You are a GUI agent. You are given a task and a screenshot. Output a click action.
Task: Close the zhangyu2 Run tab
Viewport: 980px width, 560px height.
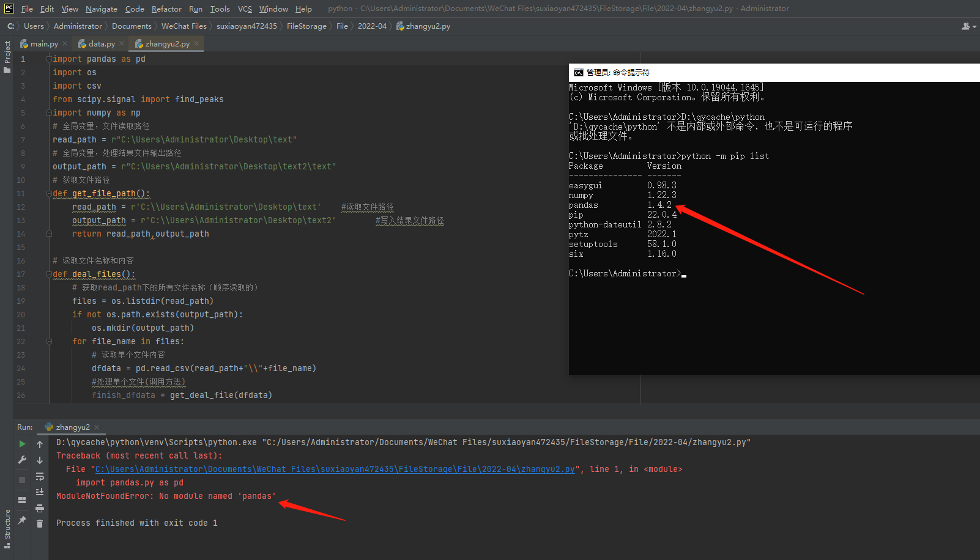[97, 427]
